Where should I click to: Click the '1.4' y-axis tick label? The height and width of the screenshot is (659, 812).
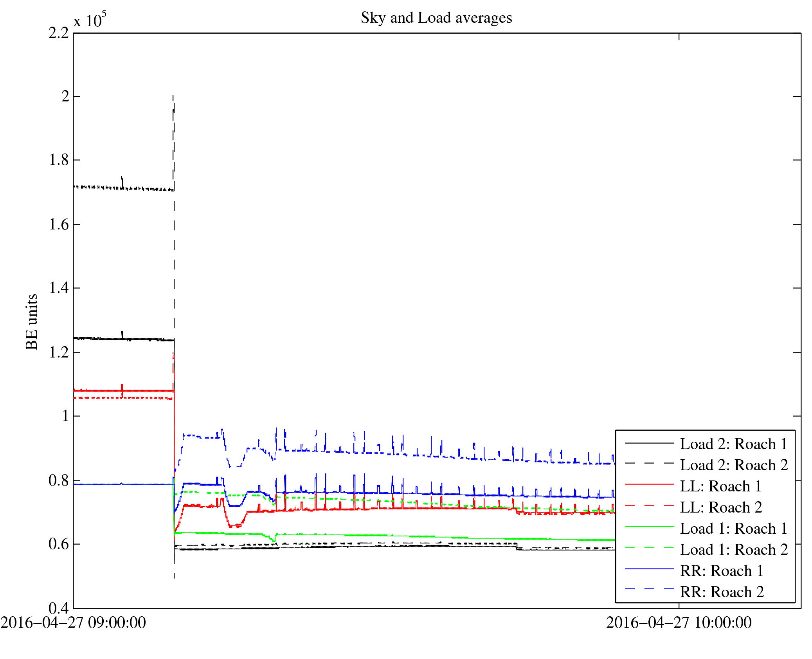[x=59, y=288]
